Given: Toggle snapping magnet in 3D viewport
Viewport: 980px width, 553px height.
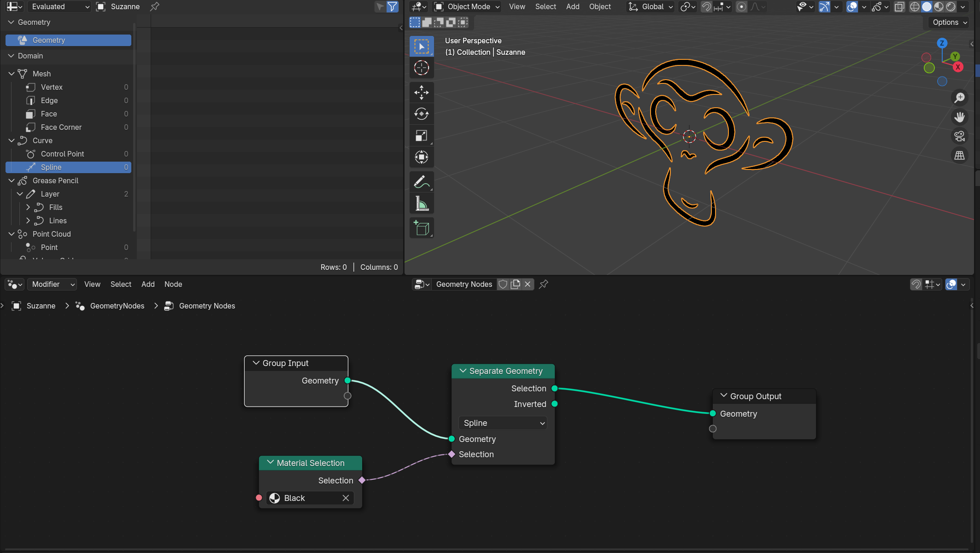Looking at the screenshot, I should [x=706, y=6].
